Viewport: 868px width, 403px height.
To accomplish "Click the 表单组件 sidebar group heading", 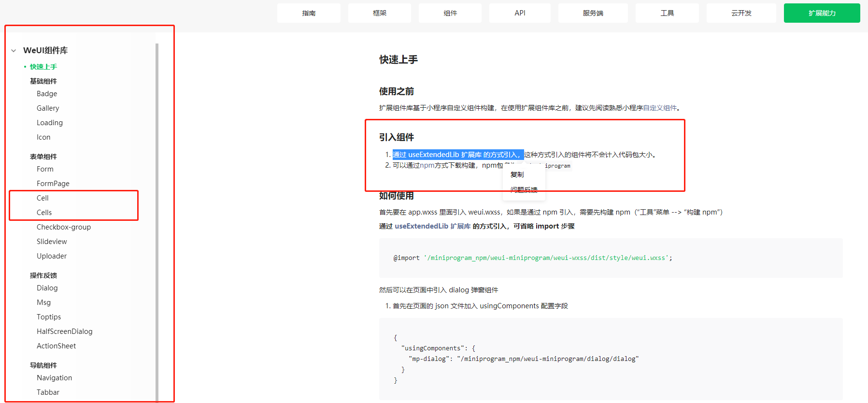I will click(43, 157).
